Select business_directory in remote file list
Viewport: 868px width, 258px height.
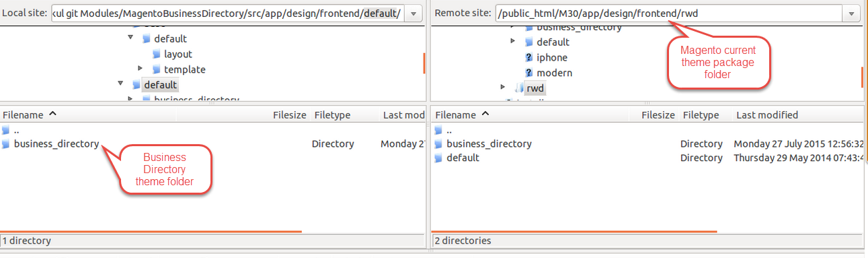point(489,143)
